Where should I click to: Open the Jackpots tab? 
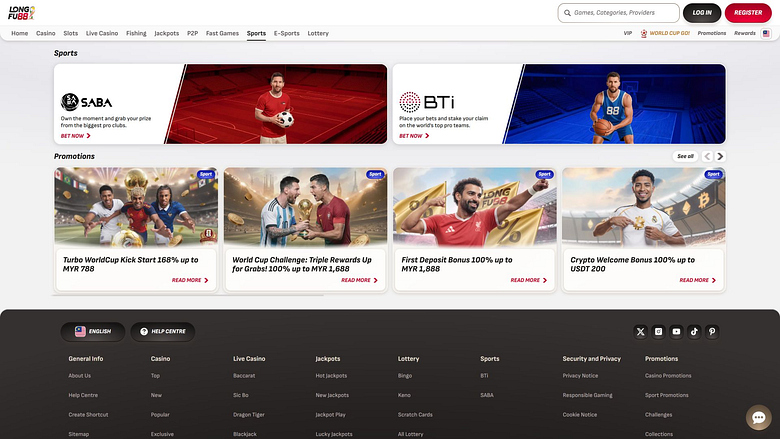pos(167,33)
